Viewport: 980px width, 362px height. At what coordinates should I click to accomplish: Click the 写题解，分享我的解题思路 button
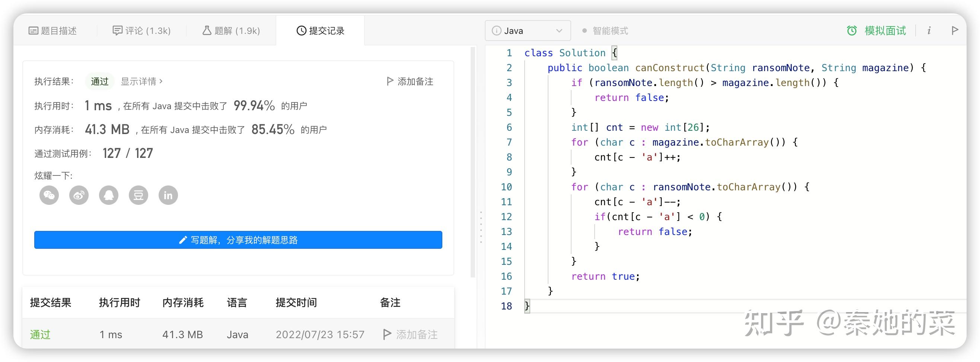tap(238, 240)
